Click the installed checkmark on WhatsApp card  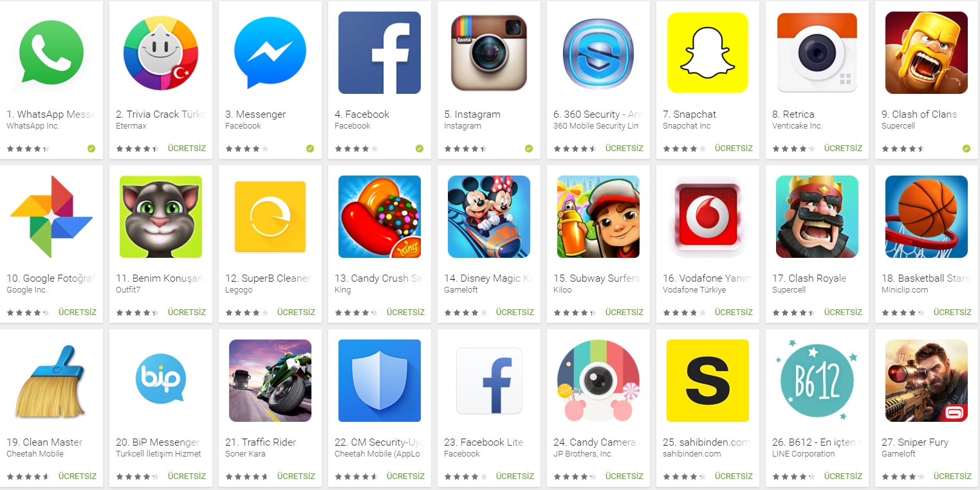coord(91,149)
